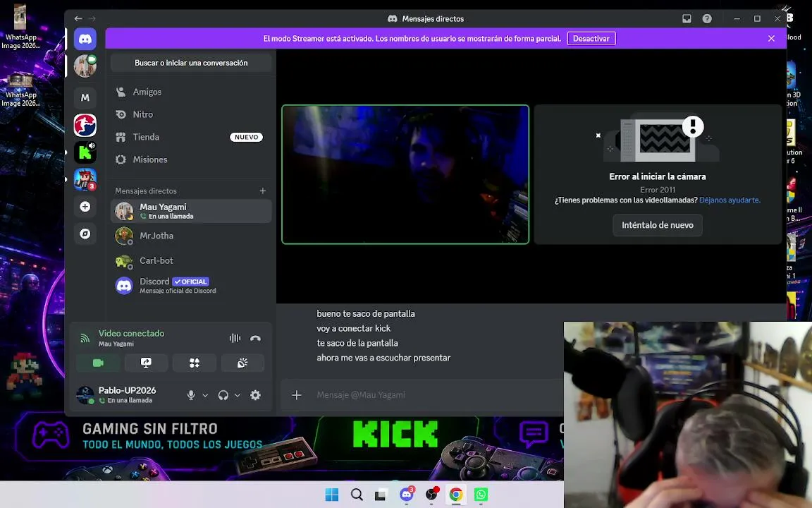This screenshot has width=812, height=508.
Task: Open MrJotha direct message
Action: (191, 236)
